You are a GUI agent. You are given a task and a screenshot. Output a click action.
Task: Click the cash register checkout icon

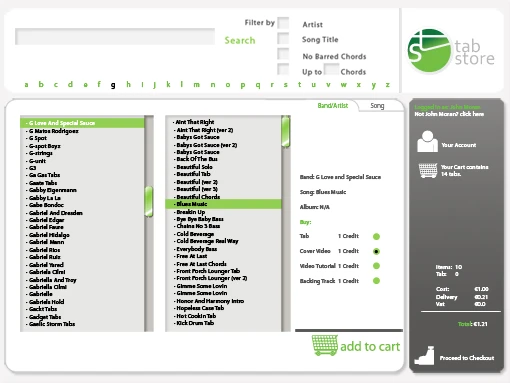tap(424, 355)
